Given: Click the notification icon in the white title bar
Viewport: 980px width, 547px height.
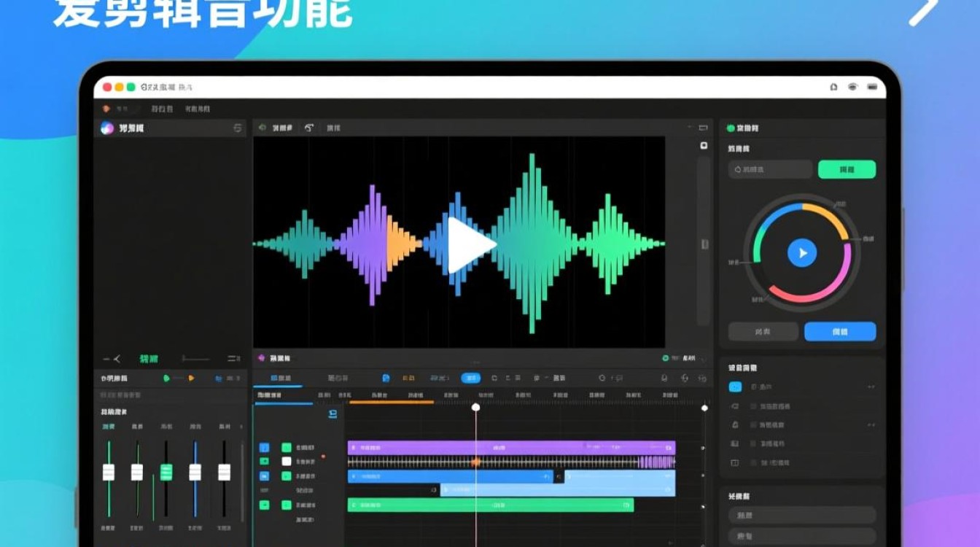Looking at the screenshot, I should coord(833,87).
